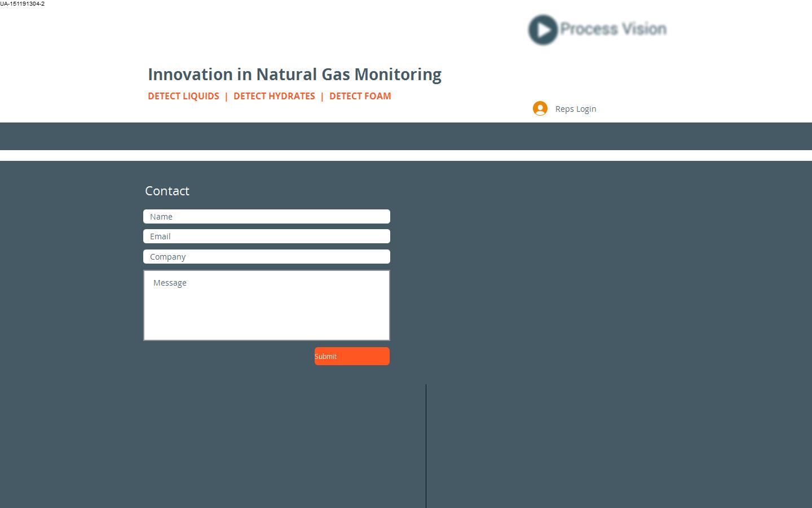This screenshot has height=508, width=812.
Task: Click the vertical divider line below the form
Action: [x=426, y=446]
